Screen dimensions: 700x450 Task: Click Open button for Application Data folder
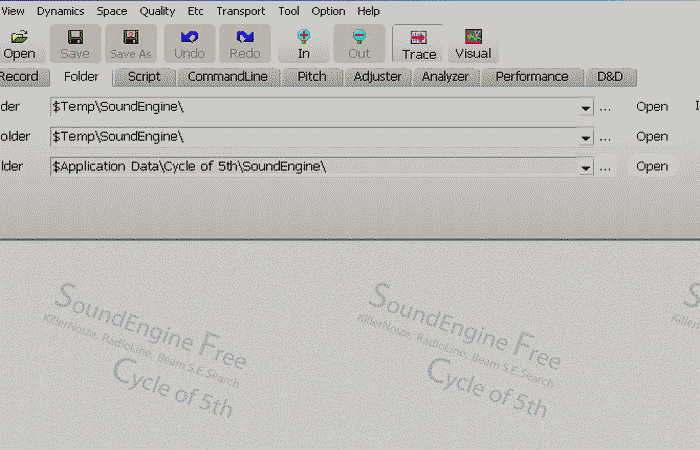pos(652,167)
